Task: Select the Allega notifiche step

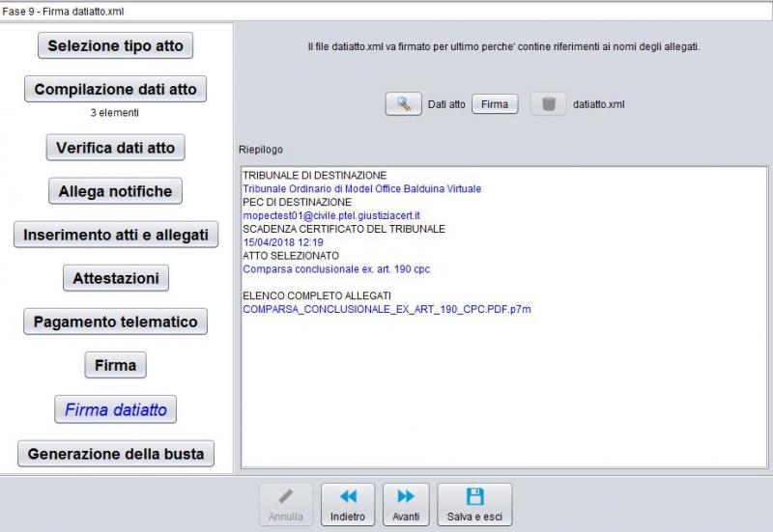Action: pos(115,191)
